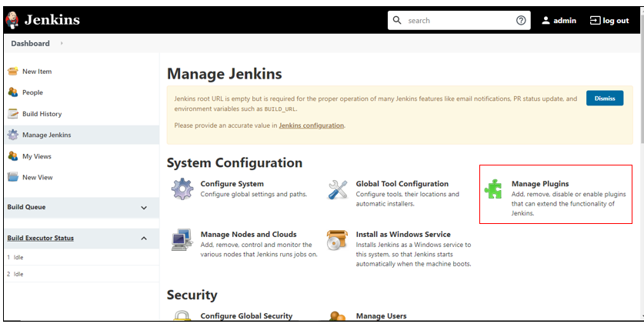This screenshot has width=644, height=324.
Task: Click the Global Tool Configuration tools icon
Action: click(338, 189)
